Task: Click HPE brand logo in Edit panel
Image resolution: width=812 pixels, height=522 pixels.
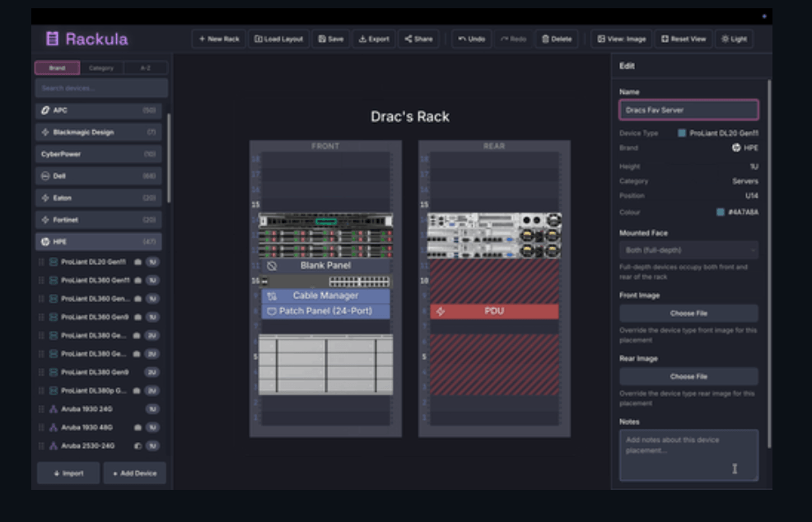Action: pyautogui.click(x=736, y=148)
